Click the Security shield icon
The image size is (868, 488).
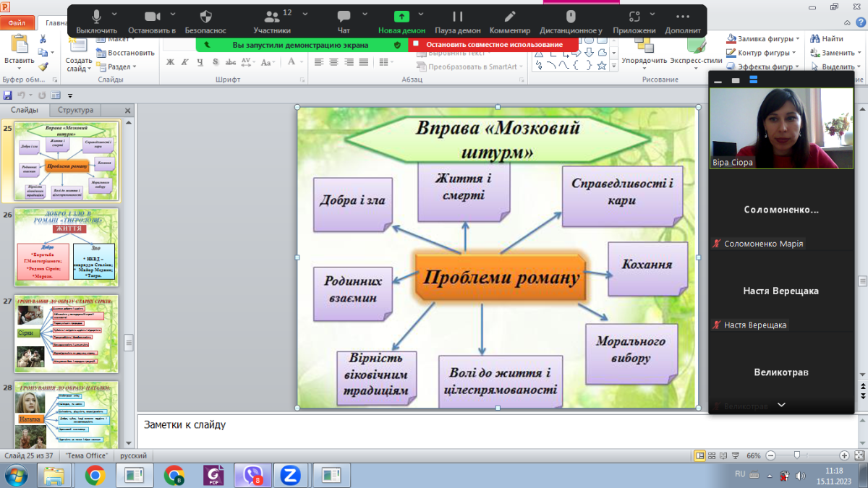(x=205, y=17)
